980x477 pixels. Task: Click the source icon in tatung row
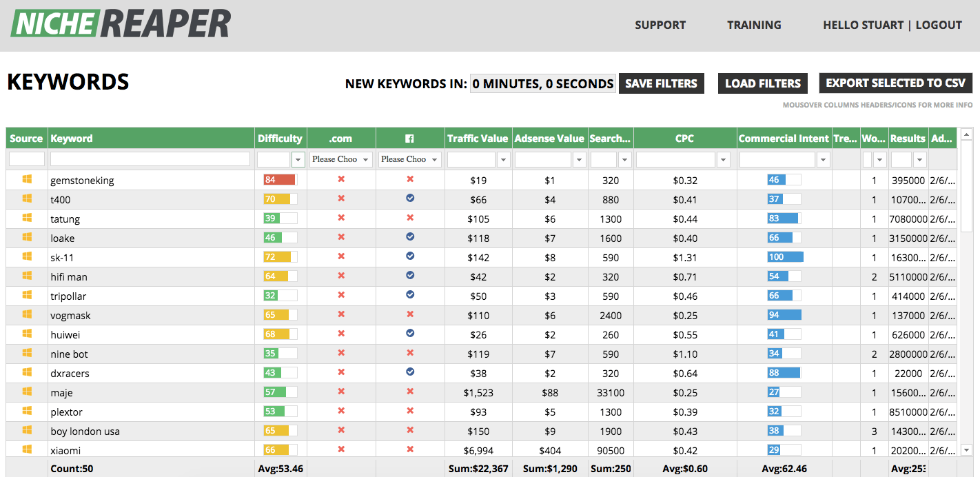[x=27, y=218]
